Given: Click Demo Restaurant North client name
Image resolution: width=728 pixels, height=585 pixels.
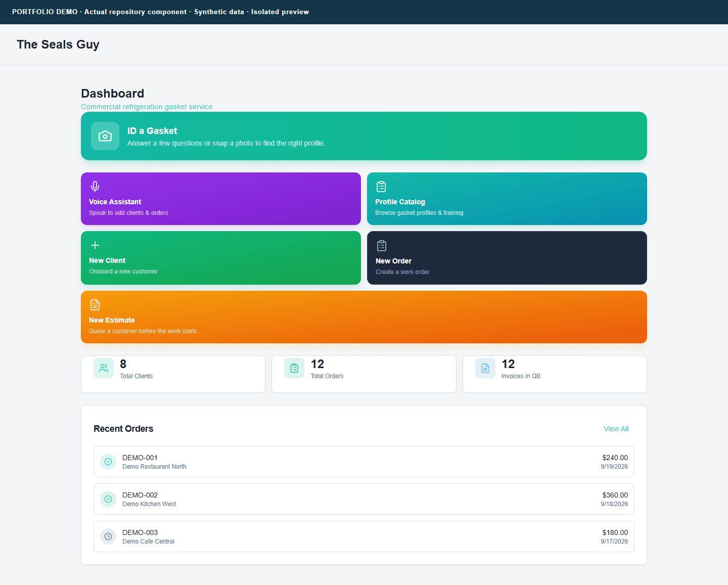Looking at the screenshot, I should coord(154,467).
